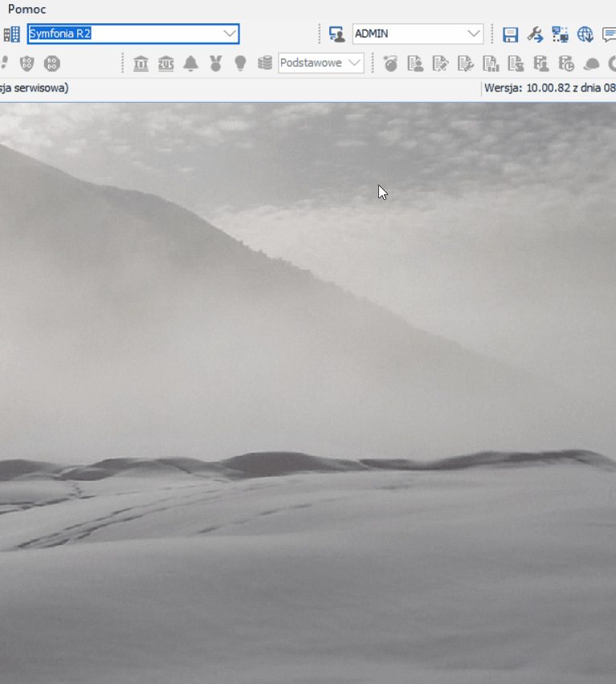Screen dimensions: 616x684
Task: Click the blue floppy disk save icon
Action: [x=510, y=34]
